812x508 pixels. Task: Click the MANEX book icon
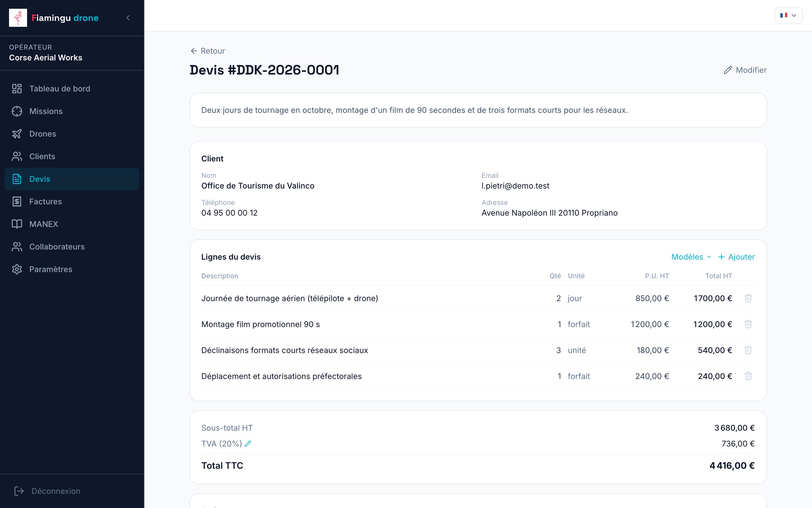pyautogui.click(x=17, y=224)
